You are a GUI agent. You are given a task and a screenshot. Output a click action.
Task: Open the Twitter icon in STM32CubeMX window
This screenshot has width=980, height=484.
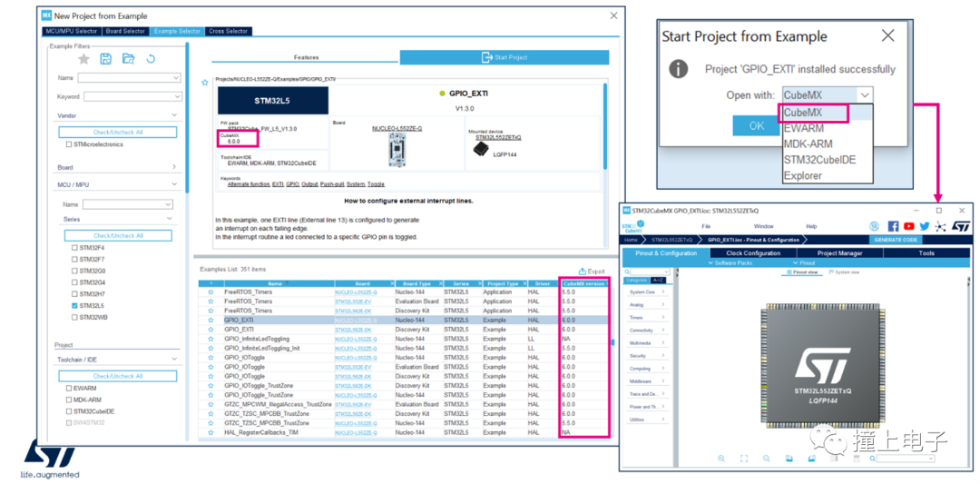pyautogui.click(x=925, y=226)
